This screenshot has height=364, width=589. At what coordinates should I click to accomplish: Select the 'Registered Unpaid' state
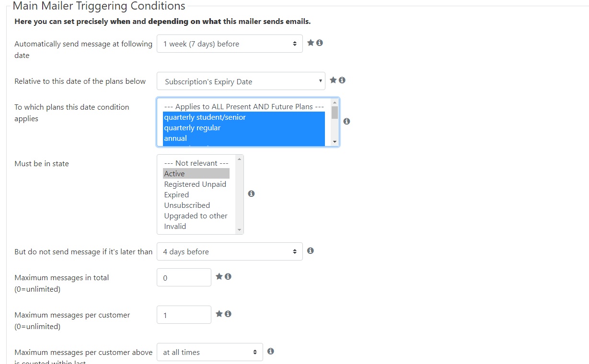coord(196,184)
